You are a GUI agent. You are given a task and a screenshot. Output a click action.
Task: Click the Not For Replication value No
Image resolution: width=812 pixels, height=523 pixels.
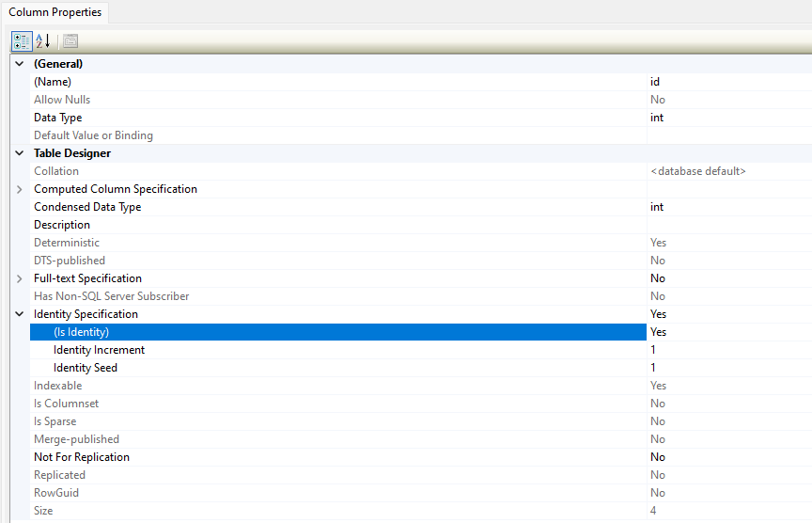[x=729, y=457]
